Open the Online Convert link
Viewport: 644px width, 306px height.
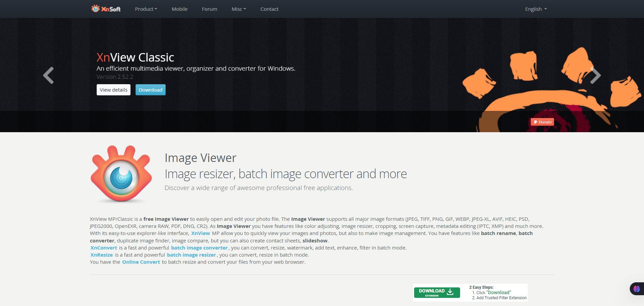click(141, 262)
